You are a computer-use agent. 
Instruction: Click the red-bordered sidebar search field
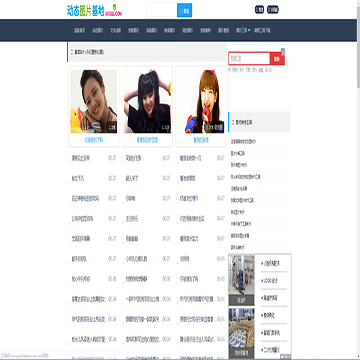(249, 59)
